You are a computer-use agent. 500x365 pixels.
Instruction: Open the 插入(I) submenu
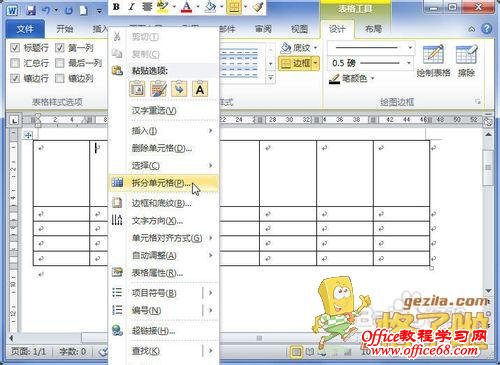click(163, 131)
